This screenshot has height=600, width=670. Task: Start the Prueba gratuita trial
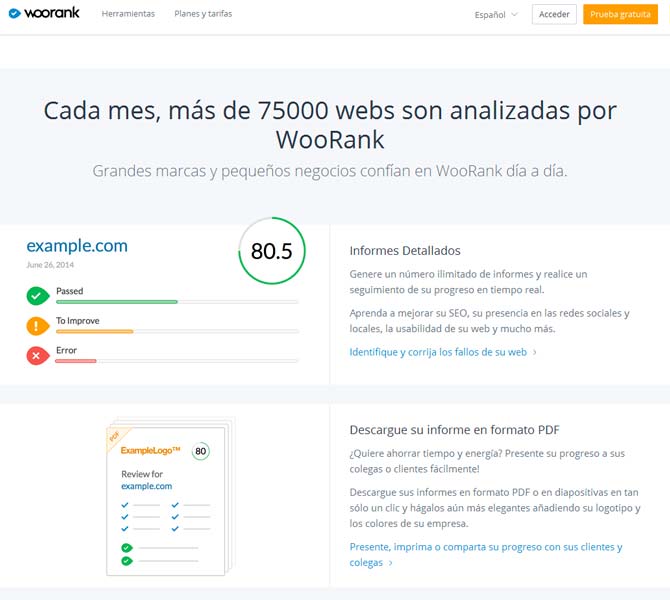pos(620,14)
